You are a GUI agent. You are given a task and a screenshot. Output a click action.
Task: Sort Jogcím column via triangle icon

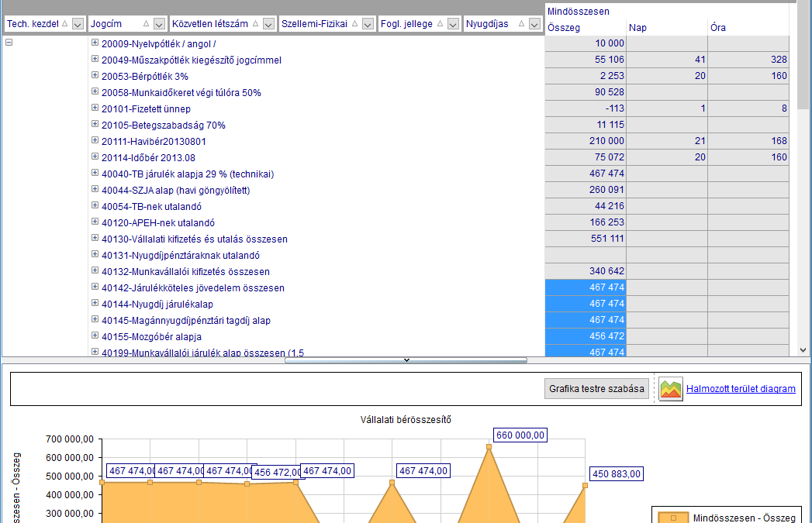[146, 24]
